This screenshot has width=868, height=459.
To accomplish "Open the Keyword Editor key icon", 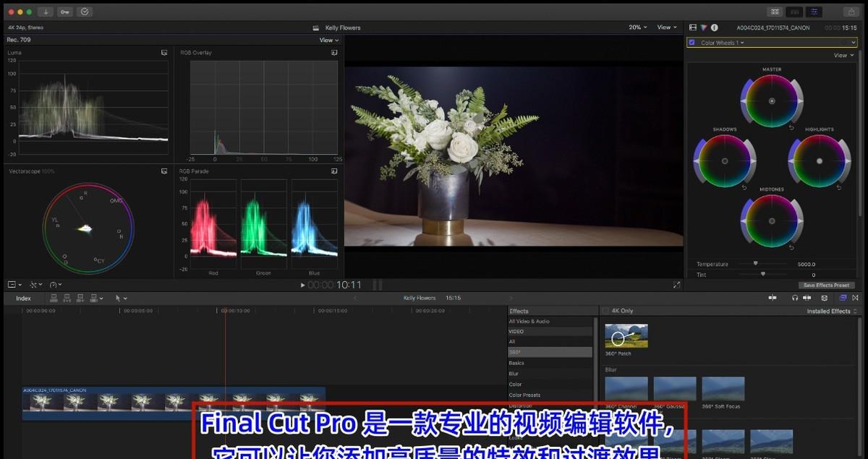I will tap(65, 12).
